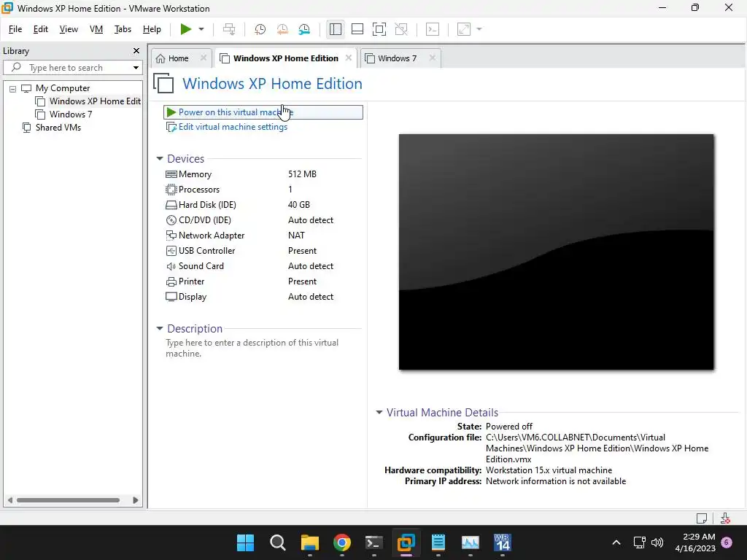
Task: Click the volume icon in system tray
Action: (x=657, y=542)
